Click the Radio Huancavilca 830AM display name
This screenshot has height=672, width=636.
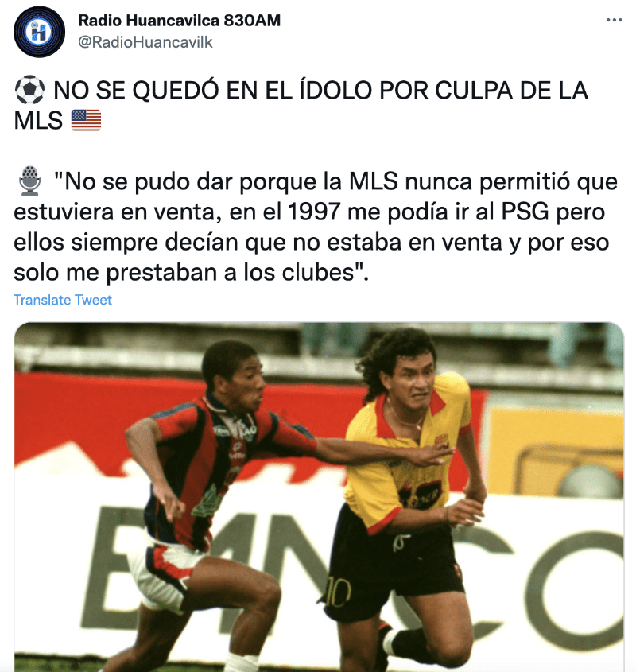point(179,20)
